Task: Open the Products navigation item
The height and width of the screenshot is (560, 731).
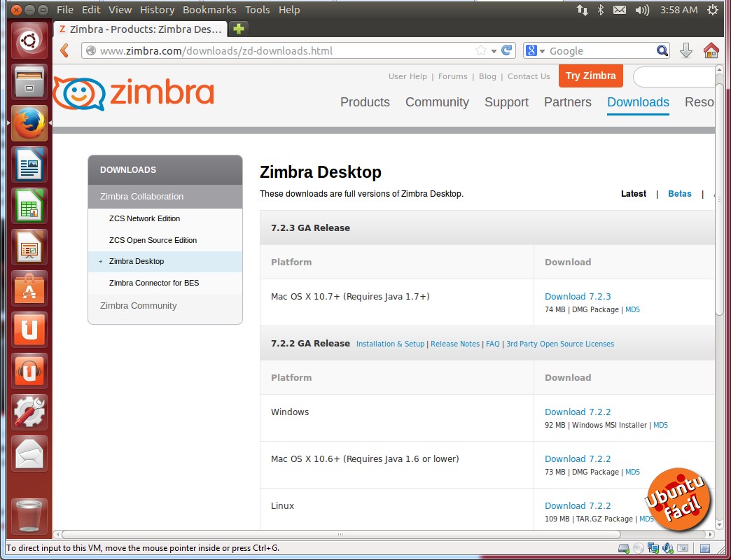Action: (365, 102)
